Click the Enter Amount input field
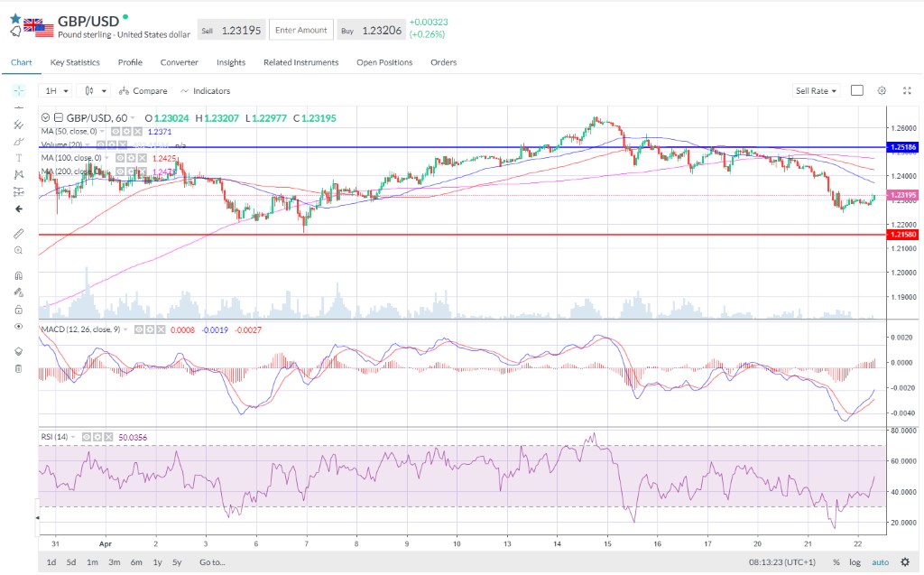Screen dimensions: 924x575 coord(300,30)
